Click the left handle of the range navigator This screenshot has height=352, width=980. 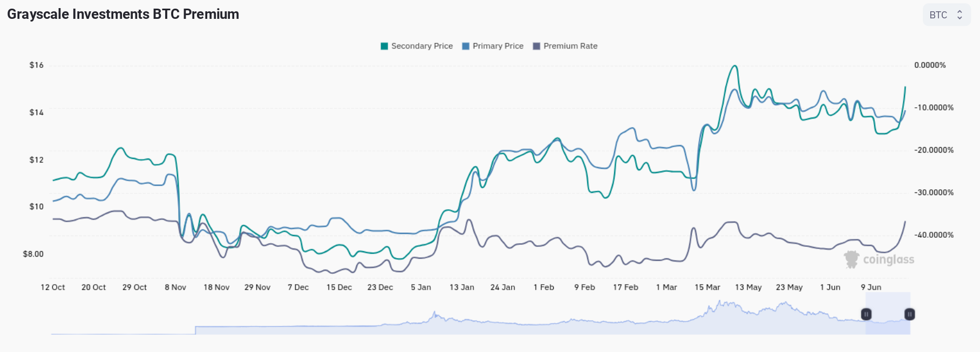866,314
